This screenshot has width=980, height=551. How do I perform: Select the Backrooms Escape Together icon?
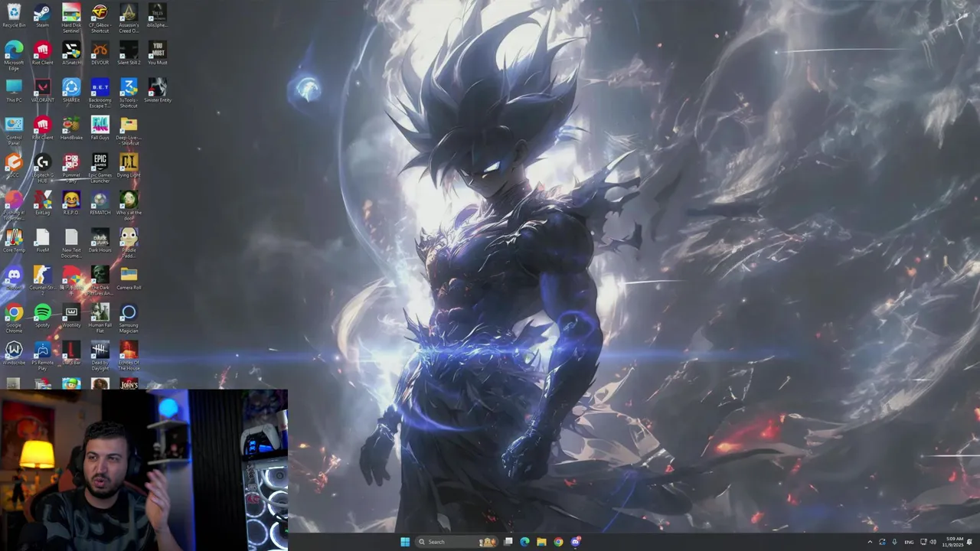(100, 93)
